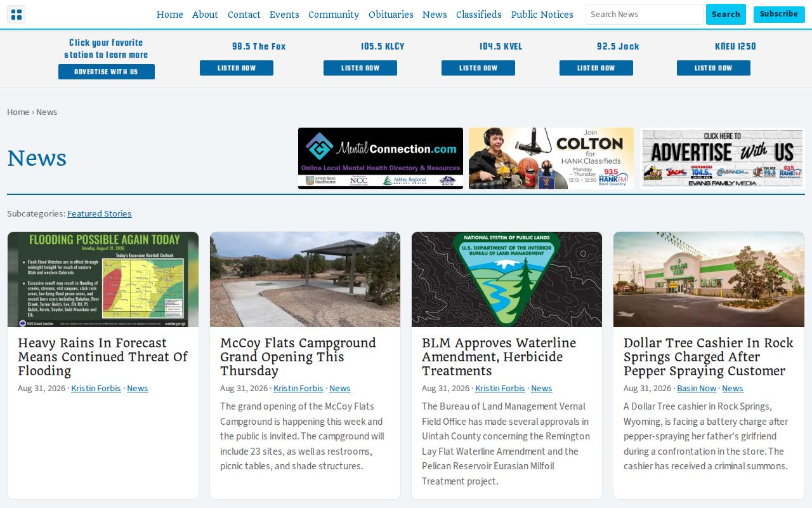Click the Search button

[x=726, y=14]
